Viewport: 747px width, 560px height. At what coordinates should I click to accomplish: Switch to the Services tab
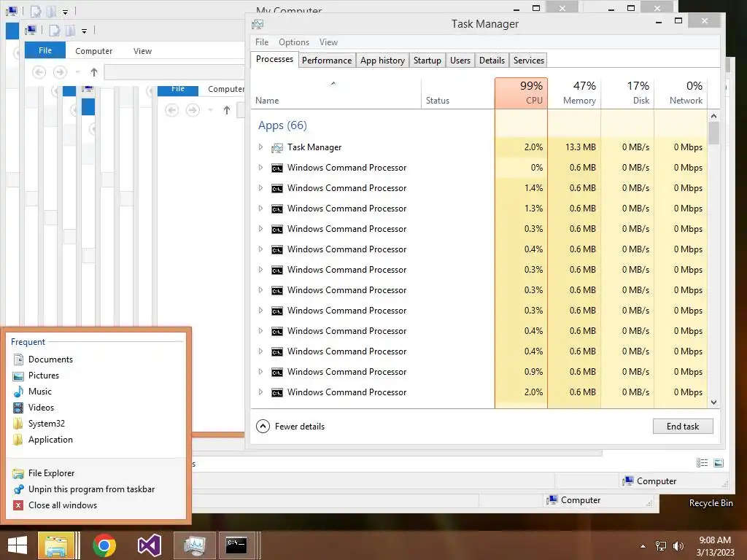click(529, 61)
